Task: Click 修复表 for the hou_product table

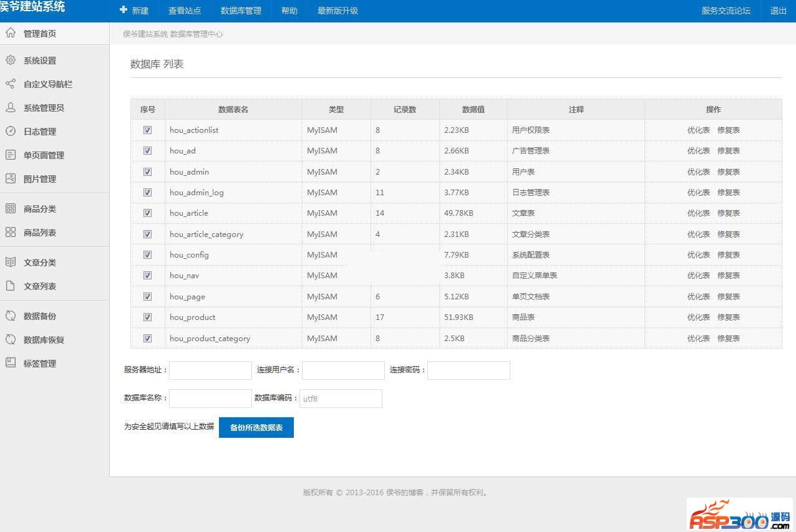Action: tap(729, 317)
